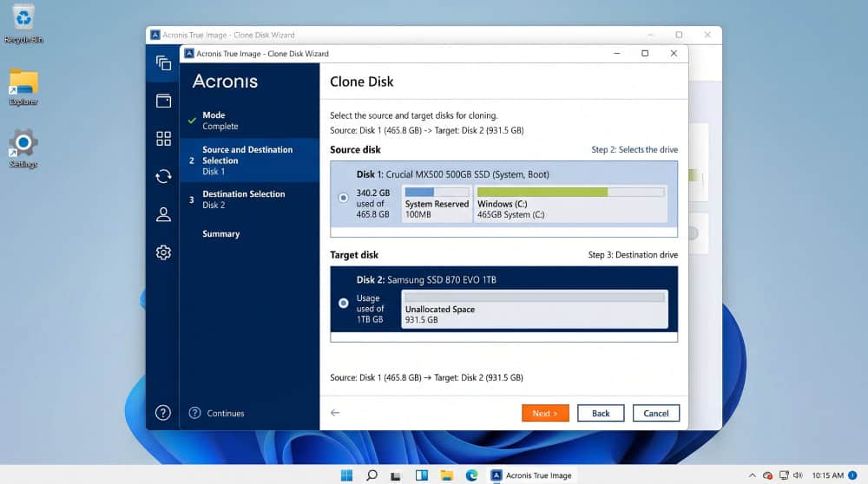The height and width of the screenshot is (484, 868).
Task: Click the security alert tray icon
Action: pos(767,475)
